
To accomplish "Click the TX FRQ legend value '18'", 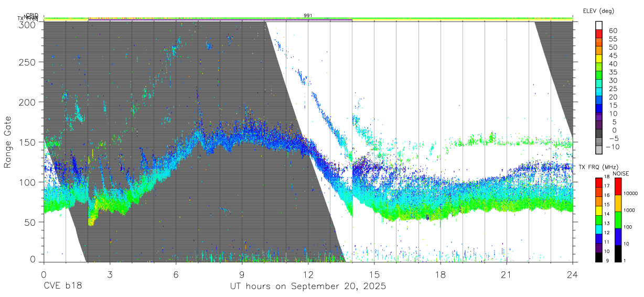I will coord(606,178).
